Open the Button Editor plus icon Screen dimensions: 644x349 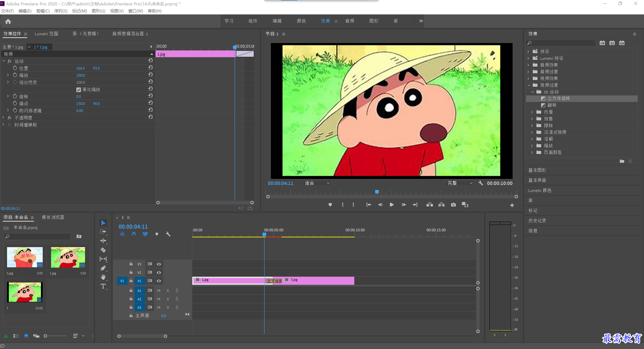[512, 205]
